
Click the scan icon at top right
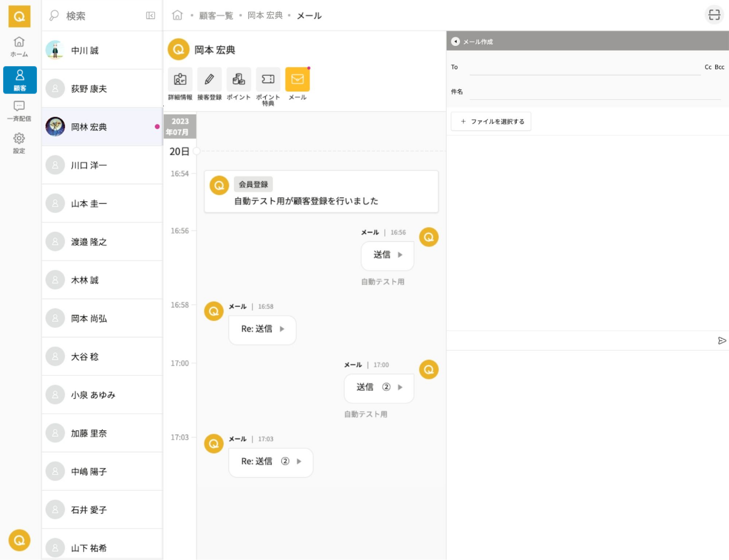[x=714, y=15]
